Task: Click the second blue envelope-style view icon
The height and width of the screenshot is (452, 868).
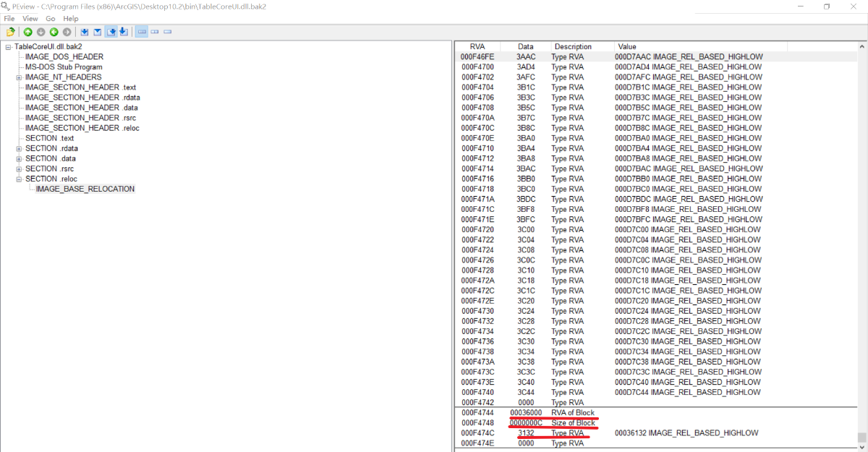Action: tap(97, 32)
